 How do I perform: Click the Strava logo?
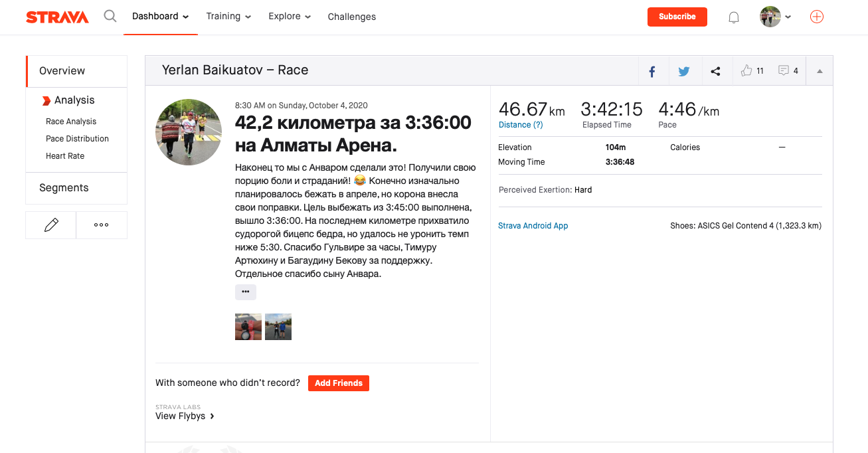pyautogui.click(x=57, y=17)
